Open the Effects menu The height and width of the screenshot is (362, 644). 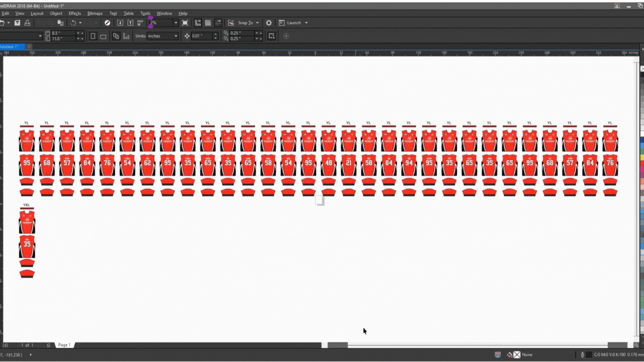[x=74, y=13]
